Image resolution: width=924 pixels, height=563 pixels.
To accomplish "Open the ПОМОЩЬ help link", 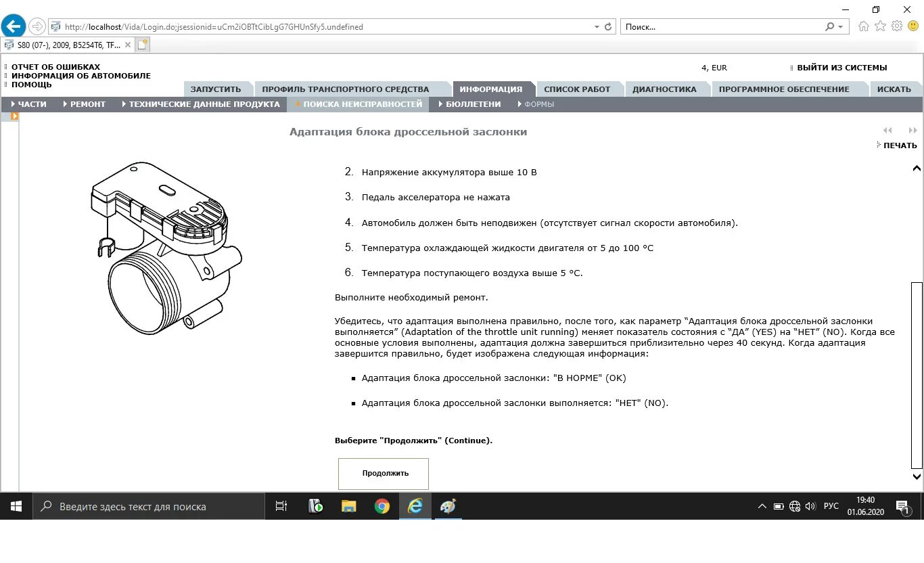I will click(x=32, y=85).
